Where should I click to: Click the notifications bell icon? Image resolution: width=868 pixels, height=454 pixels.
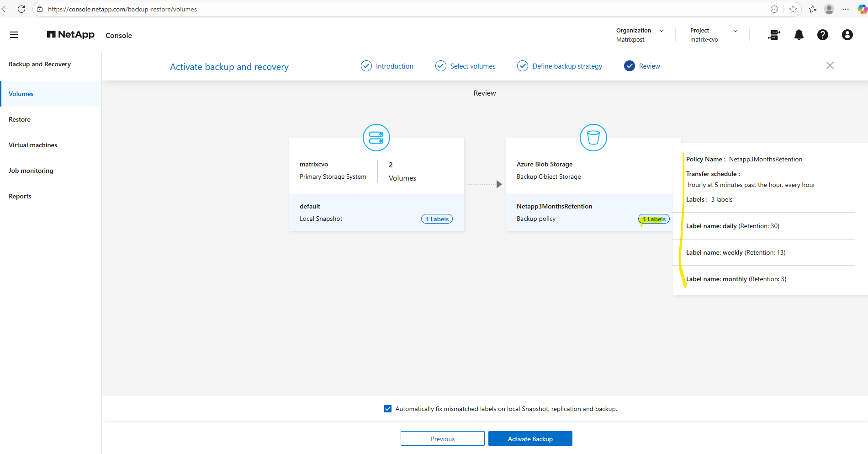click(x=799, y=35)
